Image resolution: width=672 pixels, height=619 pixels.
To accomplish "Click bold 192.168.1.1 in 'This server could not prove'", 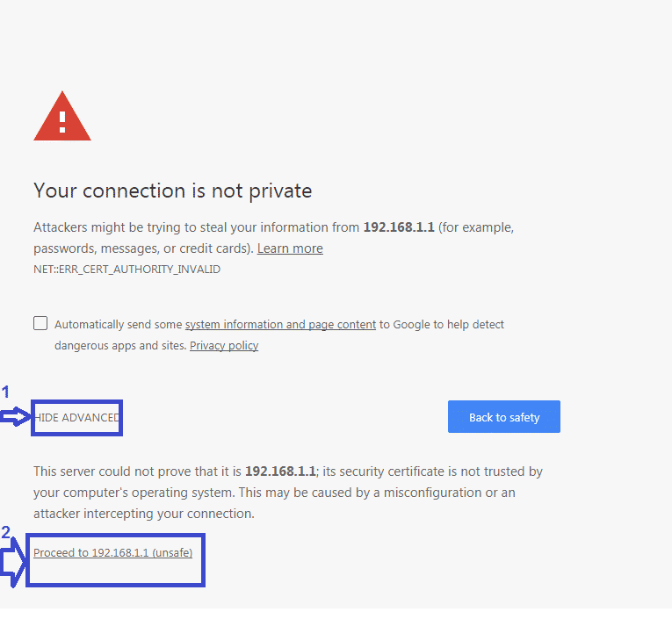I will point(279,471).
